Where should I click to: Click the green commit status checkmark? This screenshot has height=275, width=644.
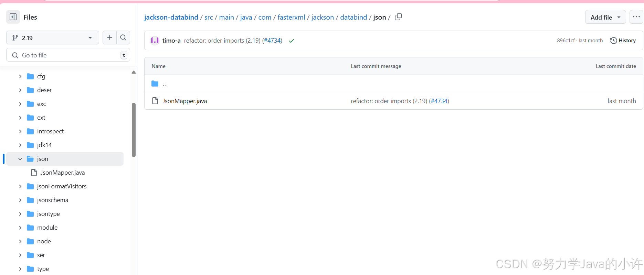click(x=292, y=41)
